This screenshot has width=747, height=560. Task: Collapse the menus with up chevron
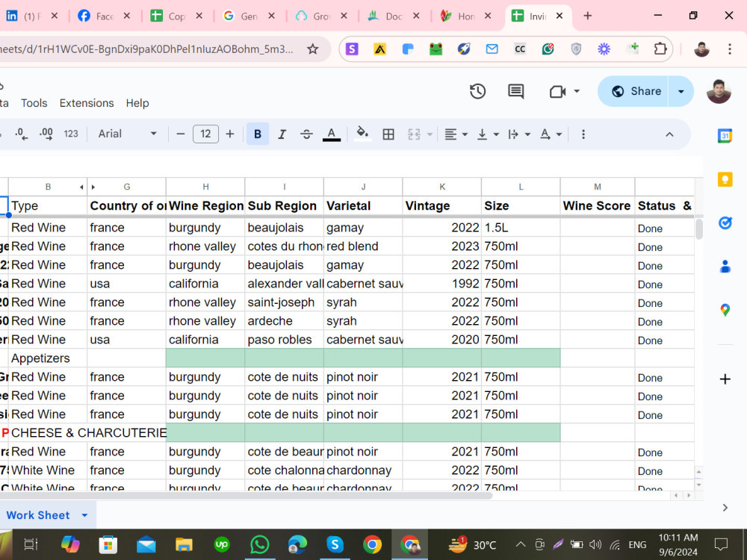669,134
